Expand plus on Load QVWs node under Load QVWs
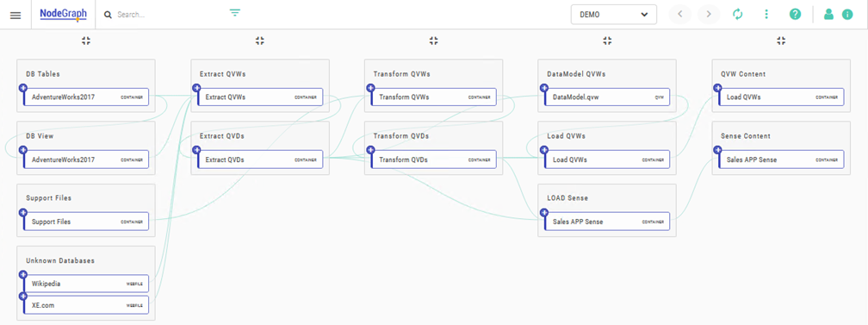 tap(544, 150)
